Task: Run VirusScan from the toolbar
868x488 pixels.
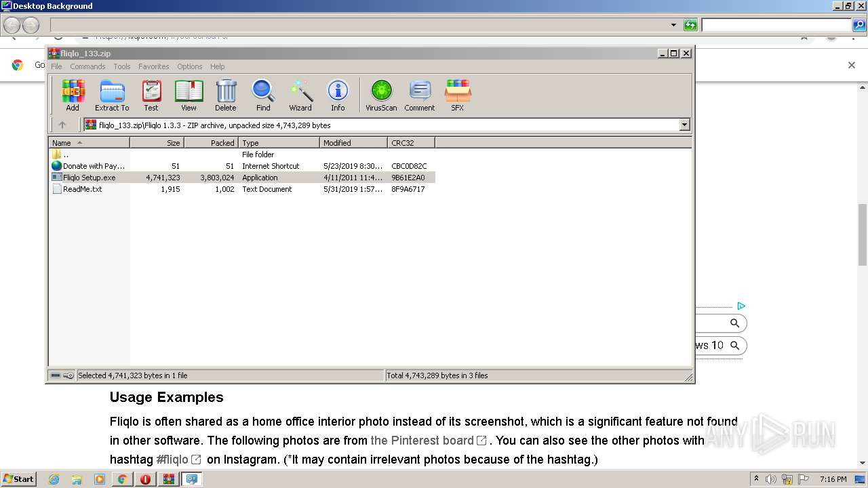Action: click(x=381, y=95)
